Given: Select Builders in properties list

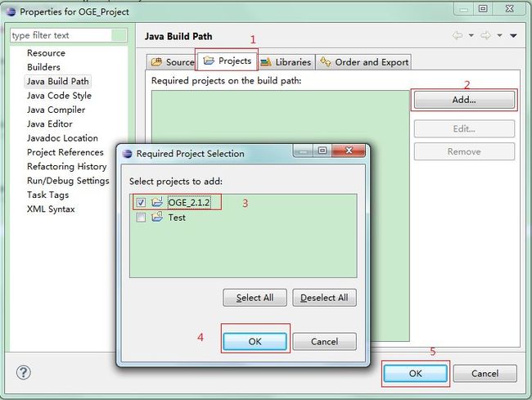Looking at the screenshot, I should coord(43,67).
